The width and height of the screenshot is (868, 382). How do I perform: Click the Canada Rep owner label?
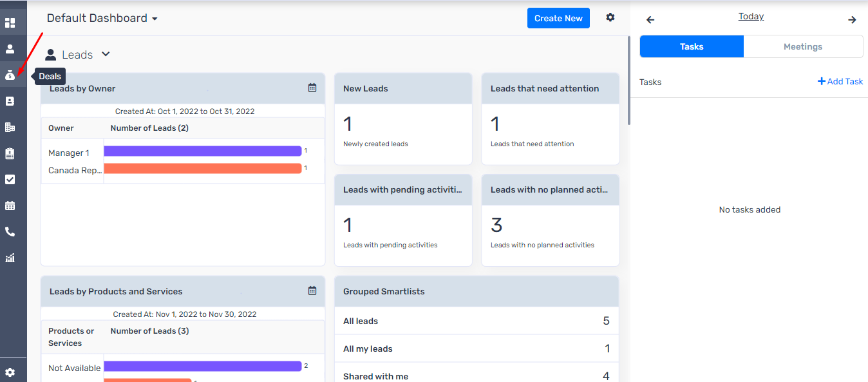[x=75, y=171]
